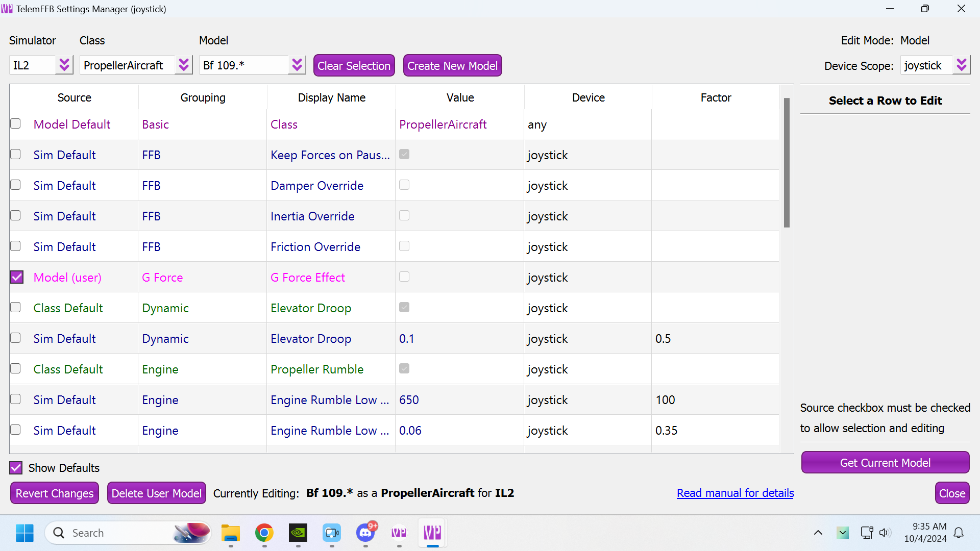Show hidden system tray icons

818,533
